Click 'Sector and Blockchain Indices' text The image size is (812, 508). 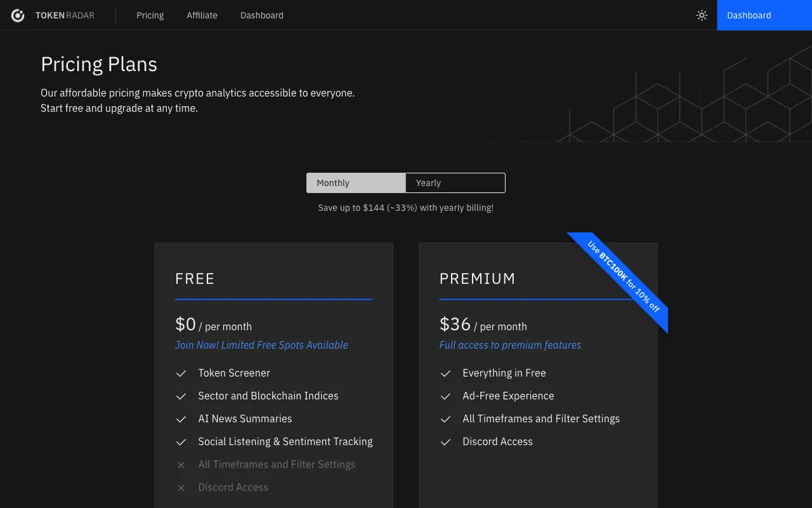[x=268, y=396]
